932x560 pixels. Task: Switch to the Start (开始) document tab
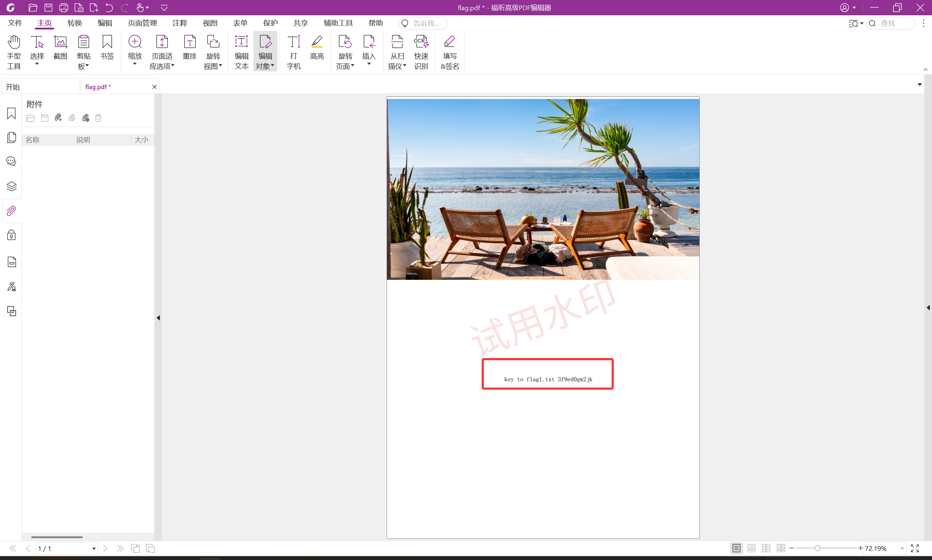pos(41,87)
